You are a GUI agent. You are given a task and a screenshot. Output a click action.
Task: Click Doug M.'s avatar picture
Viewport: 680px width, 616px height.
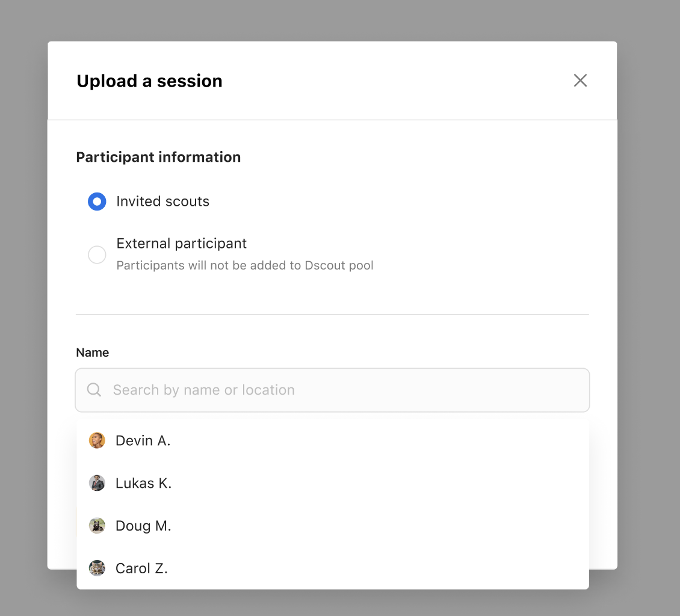coord(97,525)
